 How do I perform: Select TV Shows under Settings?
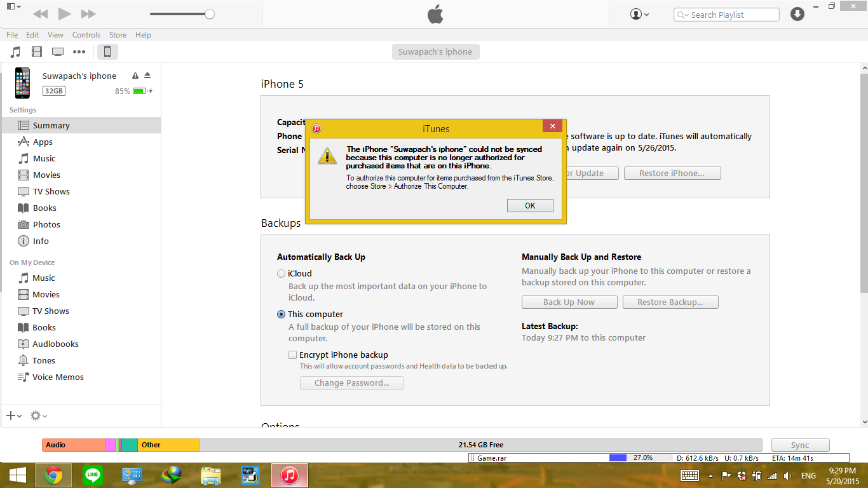coord(81,191)
